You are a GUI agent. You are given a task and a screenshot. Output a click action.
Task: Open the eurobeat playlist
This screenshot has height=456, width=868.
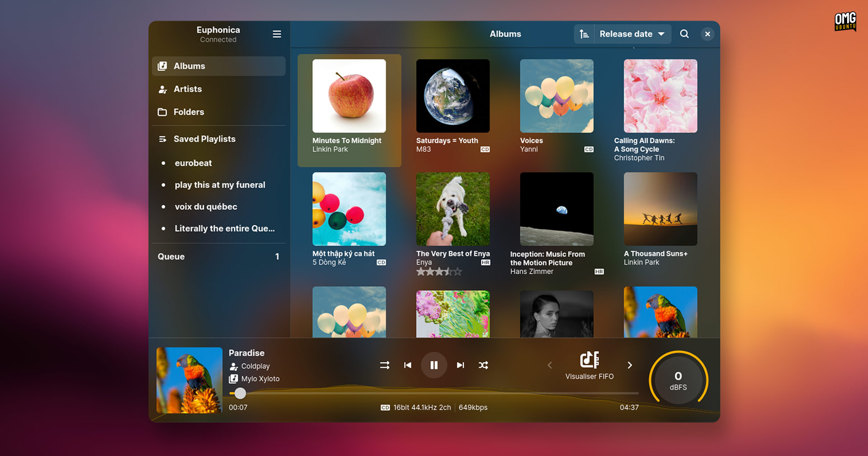click(193, 163)
